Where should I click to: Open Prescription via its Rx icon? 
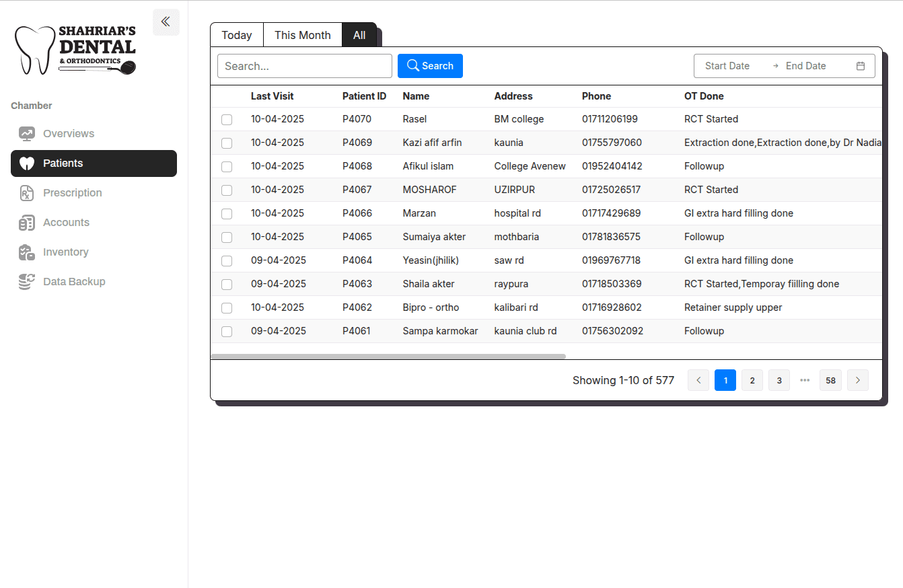[x=27, y=193]
